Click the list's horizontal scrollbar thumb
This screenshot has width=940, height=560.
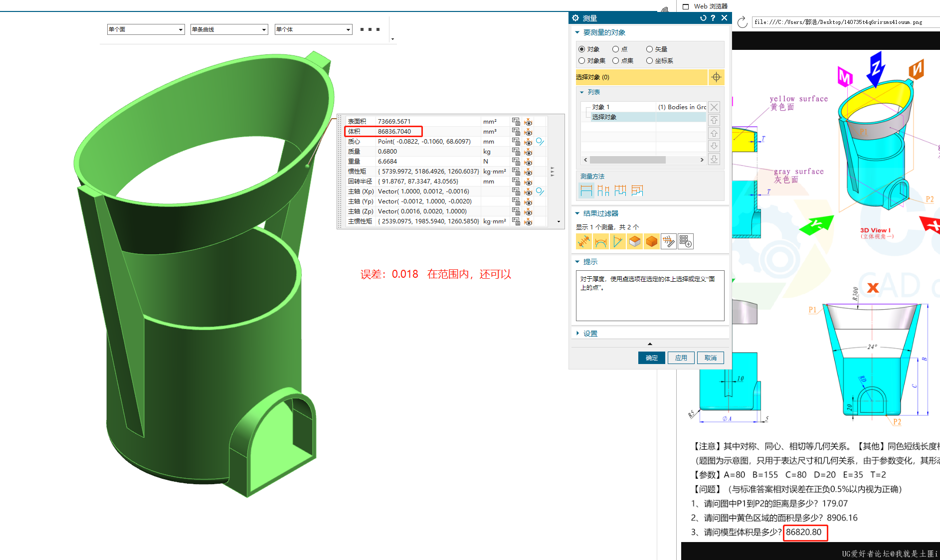[x=628, y=160]
